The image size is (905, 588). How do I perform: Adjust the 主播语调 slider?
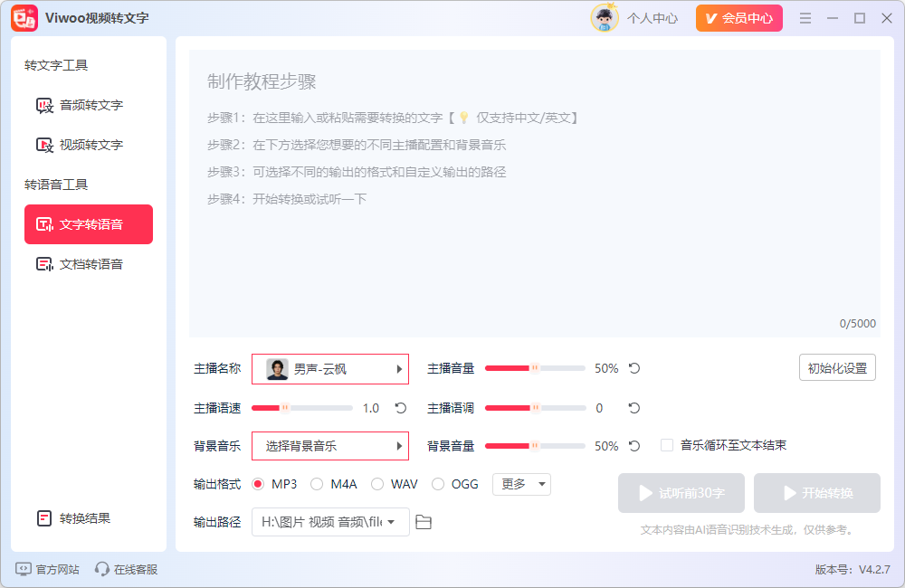[535, 408]
